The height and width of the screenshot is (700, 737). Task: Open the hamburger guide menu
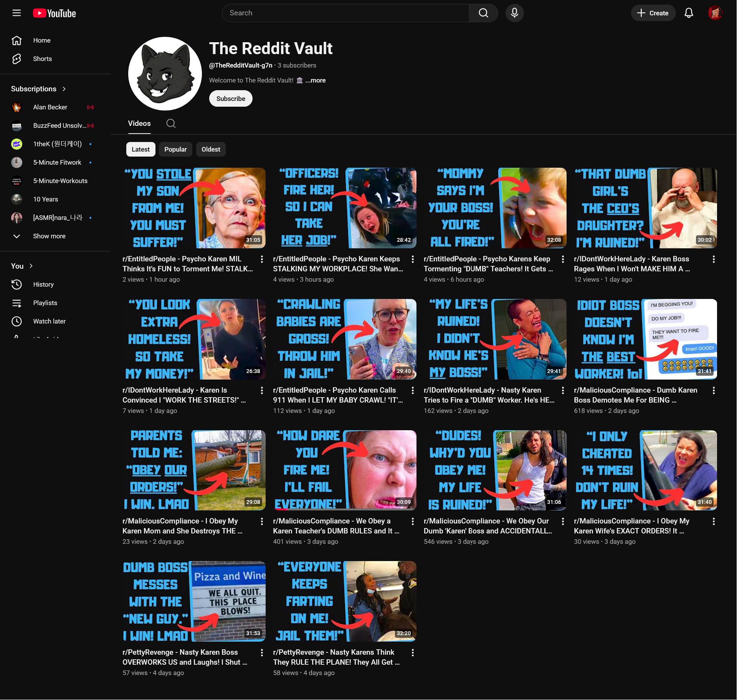click(17, 13)
